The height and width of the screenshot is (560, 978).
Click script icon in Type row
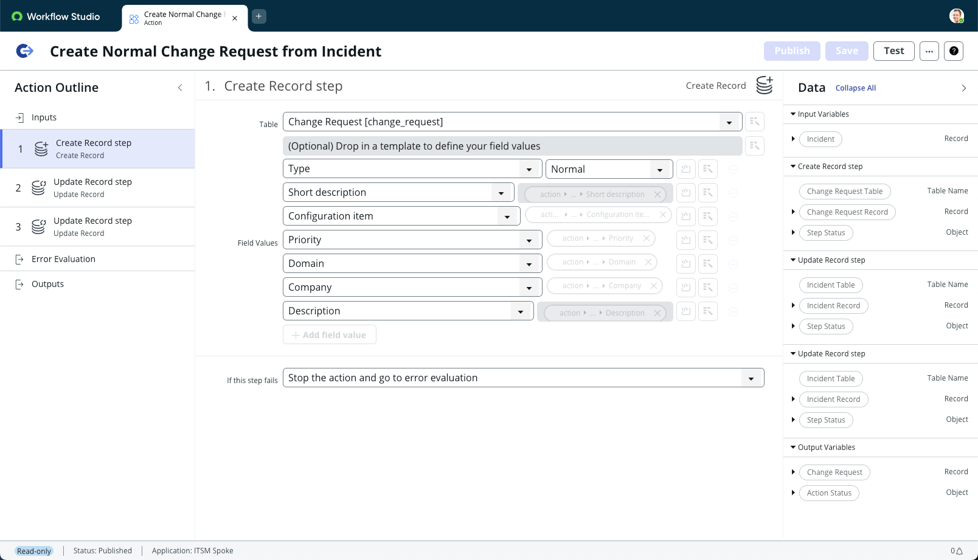pos(686,169)
